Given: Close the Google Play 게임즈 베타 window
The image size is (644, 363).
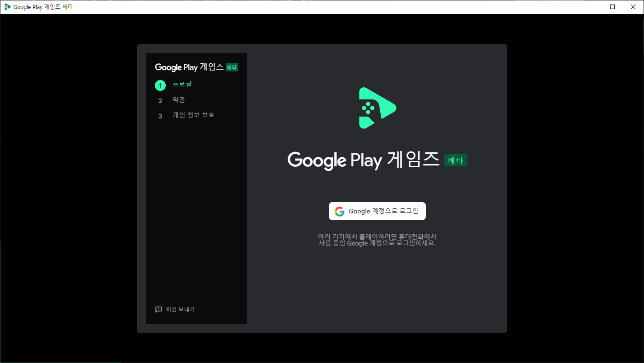Looking at the screenshot, I should coord(633,7).
